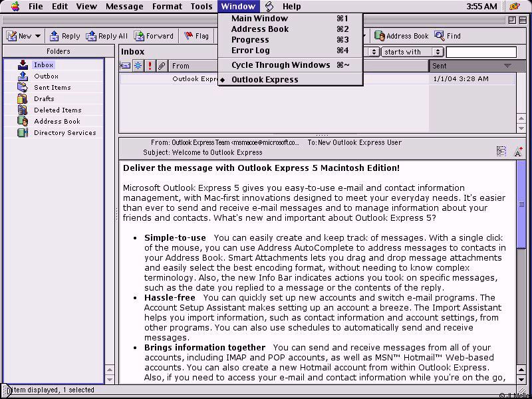
Task: Choose Main Window from Window menu
Action: [291, 19]
